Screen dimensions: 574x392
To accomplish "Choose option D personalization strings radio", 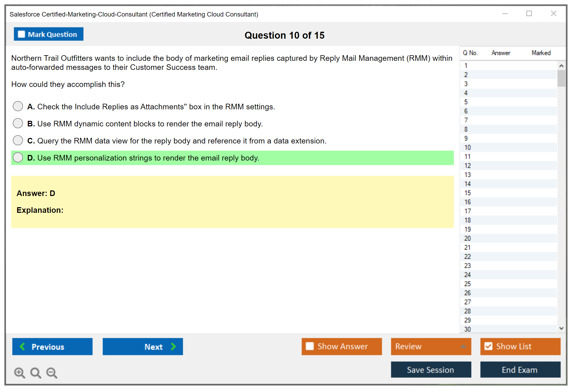I will coord(18,157).
